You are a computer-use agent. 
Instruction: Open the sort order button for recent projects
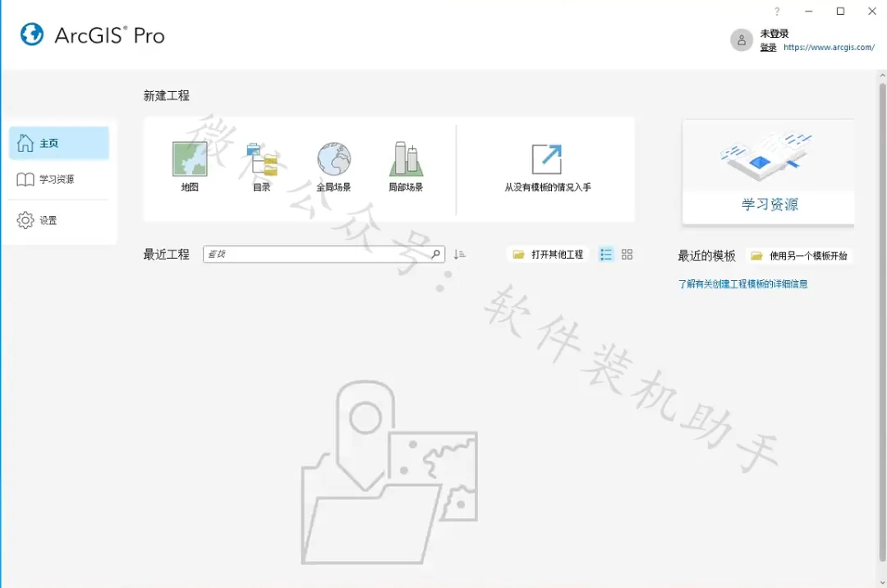click(459, 255)
